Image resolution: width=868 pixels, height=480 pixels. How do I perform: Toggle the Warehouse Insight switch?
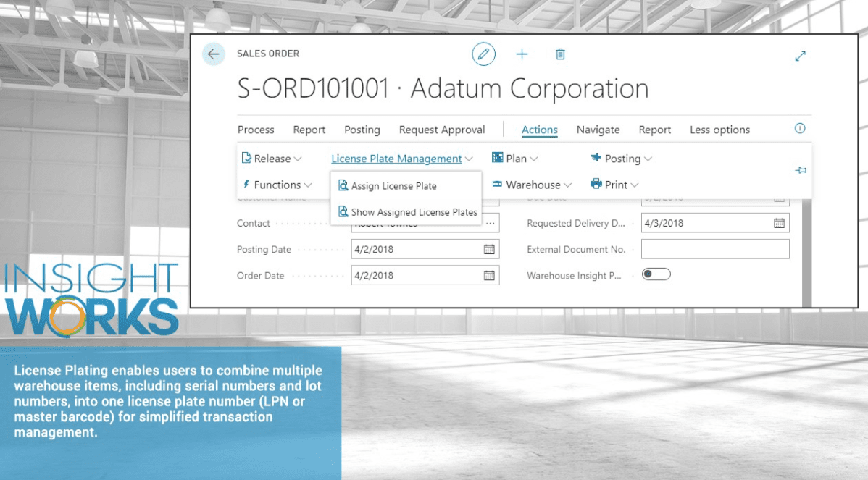[656, 274]
